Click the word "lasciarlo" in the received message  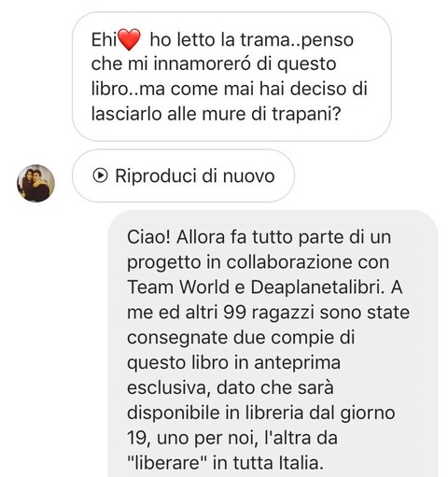[127, 114]
